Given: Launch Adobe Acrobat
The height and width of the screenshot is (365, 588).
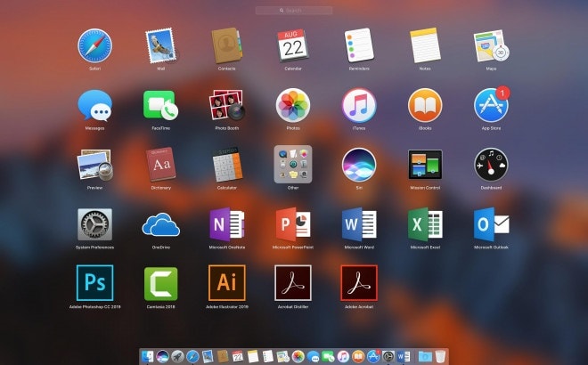Looking at the screenshot, I should tap(359, 283).
